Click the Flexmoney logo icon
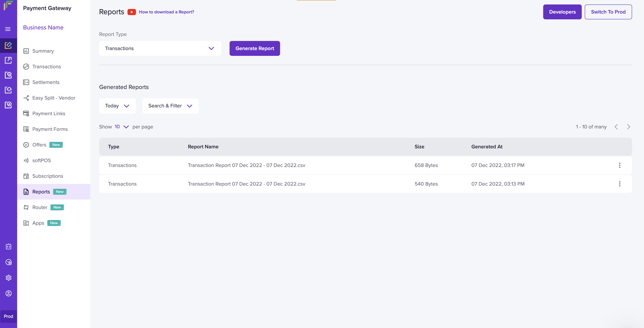Viewport: 644px width, 328px height. (x=8, y=6)
